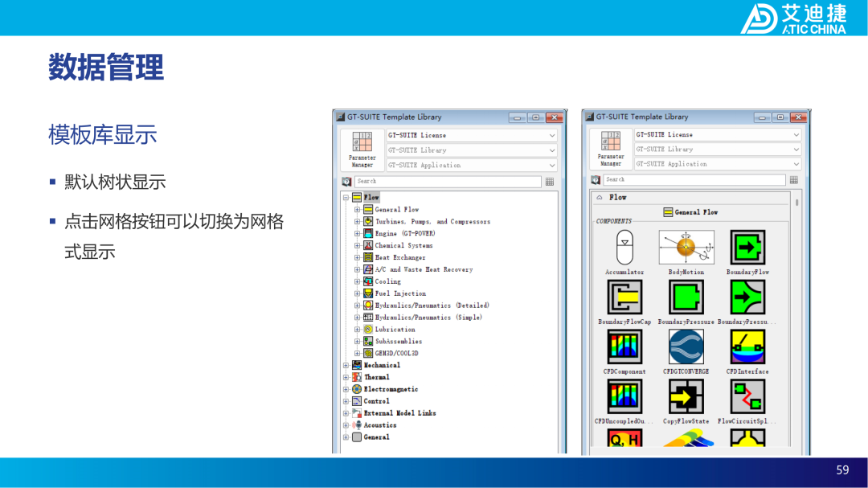Click the Search field in left window
The image size is (868, 488).
pos(448,181)
